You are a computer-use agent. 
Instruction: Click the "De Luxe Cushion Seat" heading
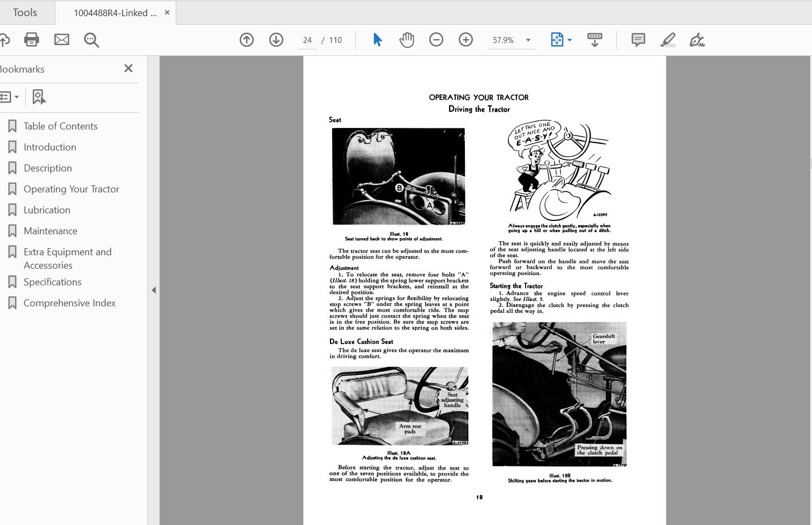361,341
